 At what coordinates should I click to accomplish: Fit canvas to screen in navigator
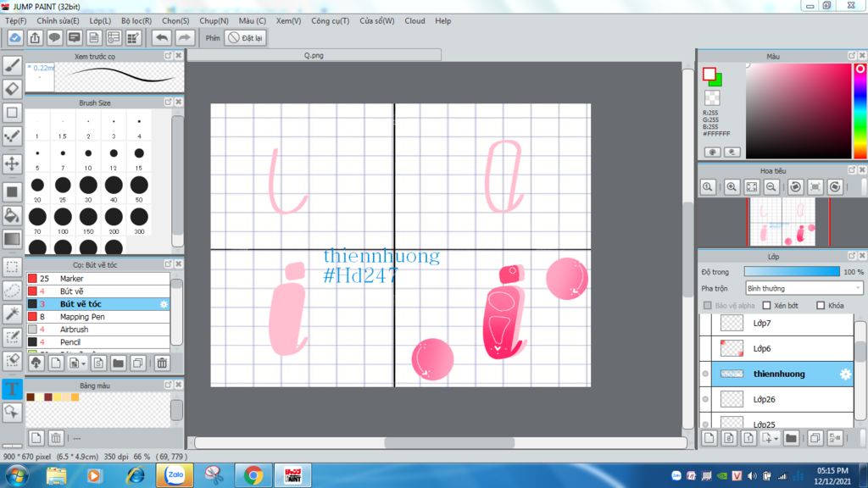[751, 187]
